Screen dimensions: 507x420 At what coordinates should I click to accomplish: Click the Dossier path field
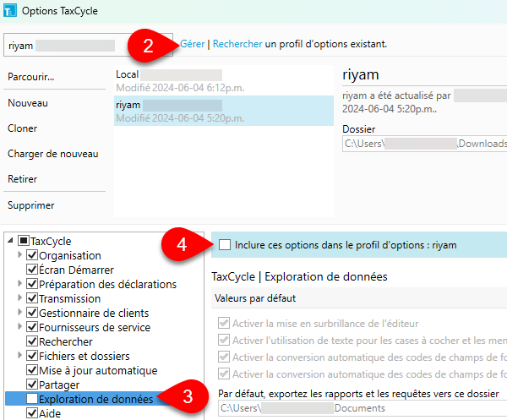tap(424, 144)
